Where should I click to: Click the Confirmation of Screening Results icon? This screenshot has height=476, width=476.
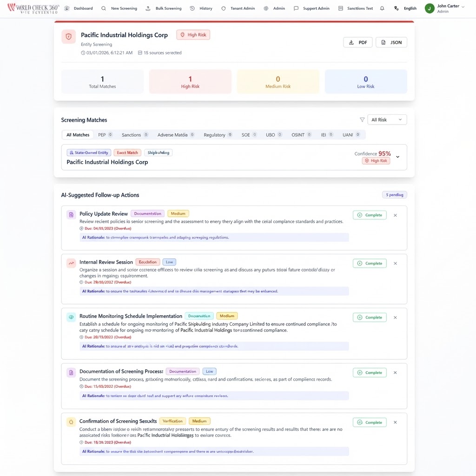tap(71, 422)
